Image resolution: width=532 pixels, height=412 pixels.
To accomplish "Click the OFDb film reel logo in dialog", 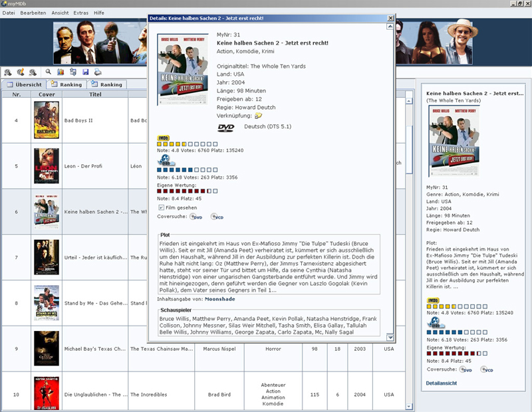I will point(166,160).
